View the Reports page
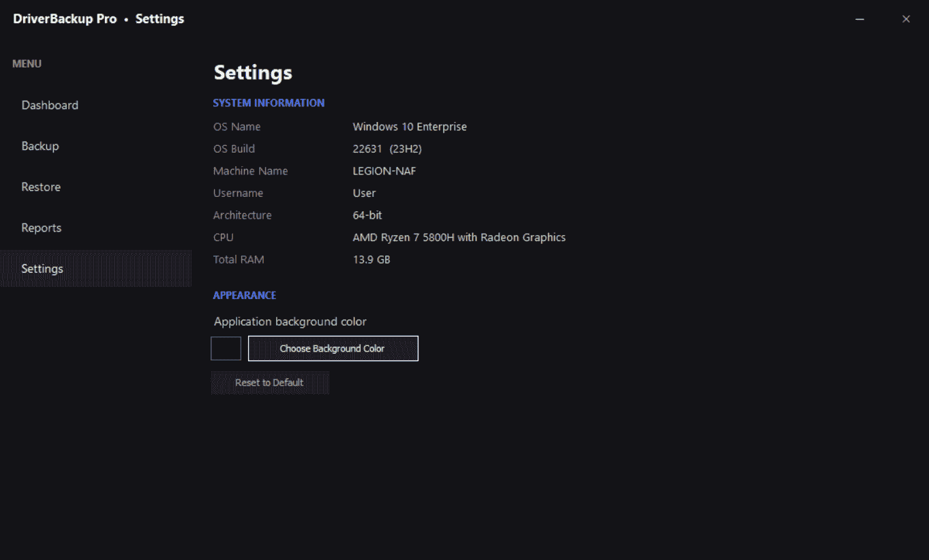This screenshot has height=560, width=929. click(41, 228)
